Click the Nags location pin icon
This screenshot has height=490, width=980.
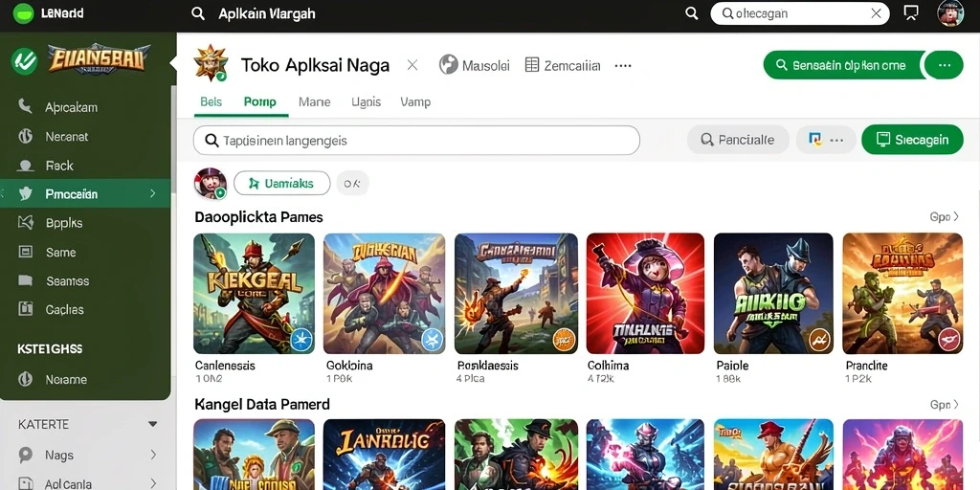(x=26, y=455)
